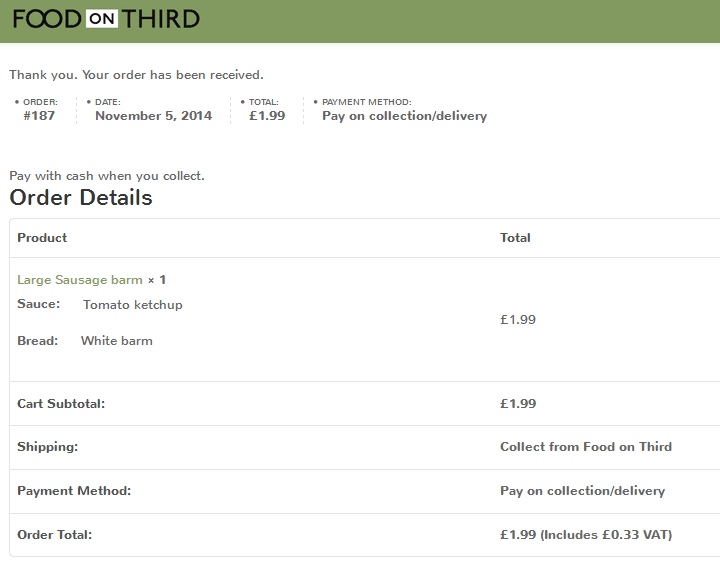720x561 pixels.
Task: Click the Cart Subtotal £1.99 amount
Action: tap(518, 404)
